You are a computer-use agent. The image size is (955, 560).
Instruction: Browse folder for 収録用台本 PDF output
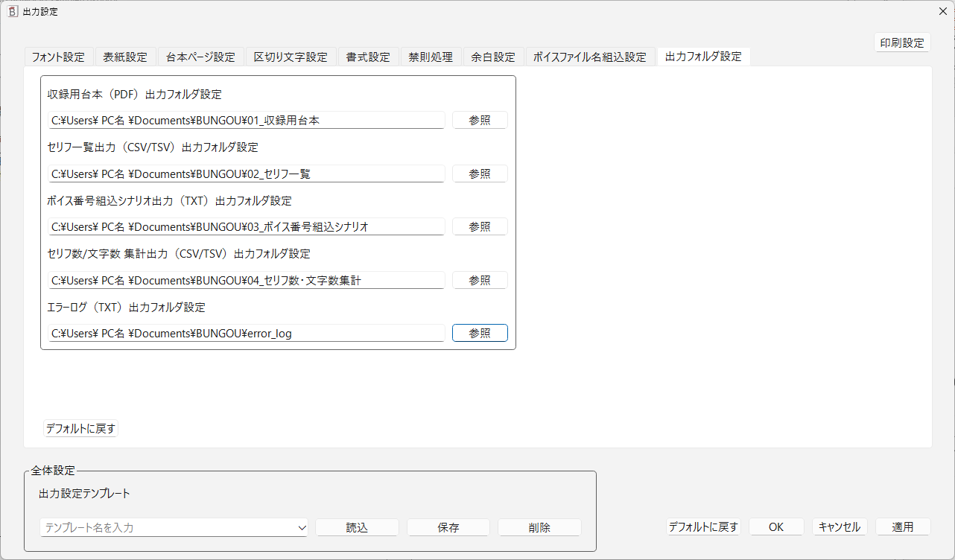pos(480,119)
